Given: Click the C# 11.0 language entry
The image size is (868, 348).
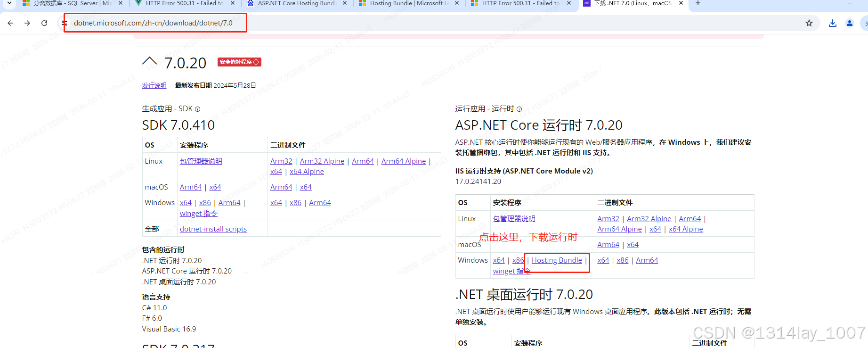Looking at the screenshot, I should (x=154, y=308).
